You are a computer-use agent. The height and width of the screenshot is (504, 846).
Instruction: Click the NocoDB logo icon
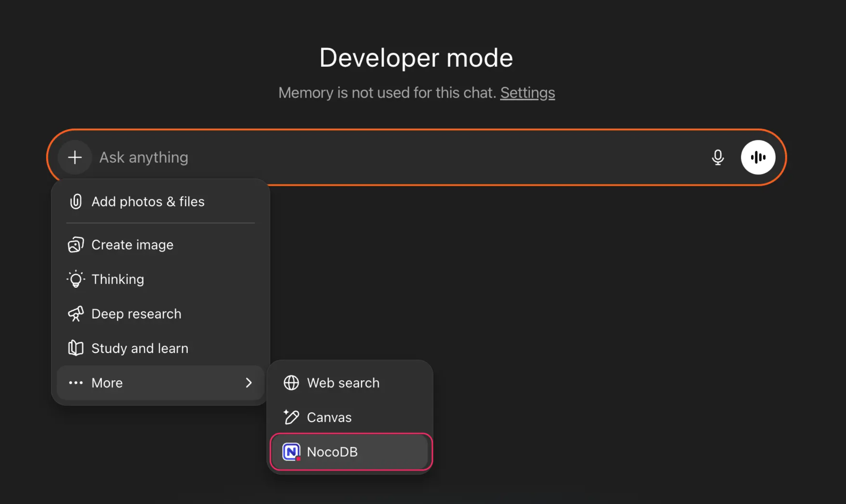tap(291, 452)
